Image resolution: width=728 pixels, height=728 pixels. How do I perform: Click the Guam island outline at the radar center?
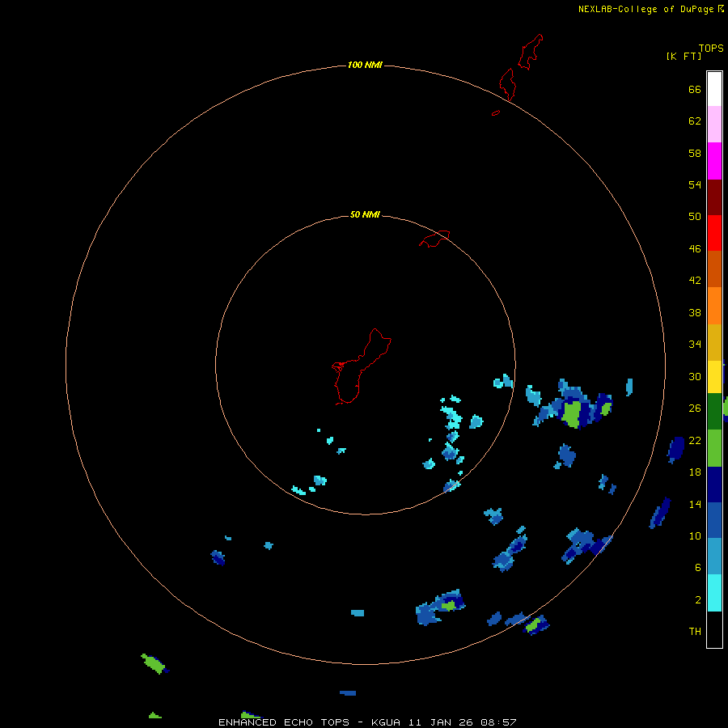tap(360, 366)
